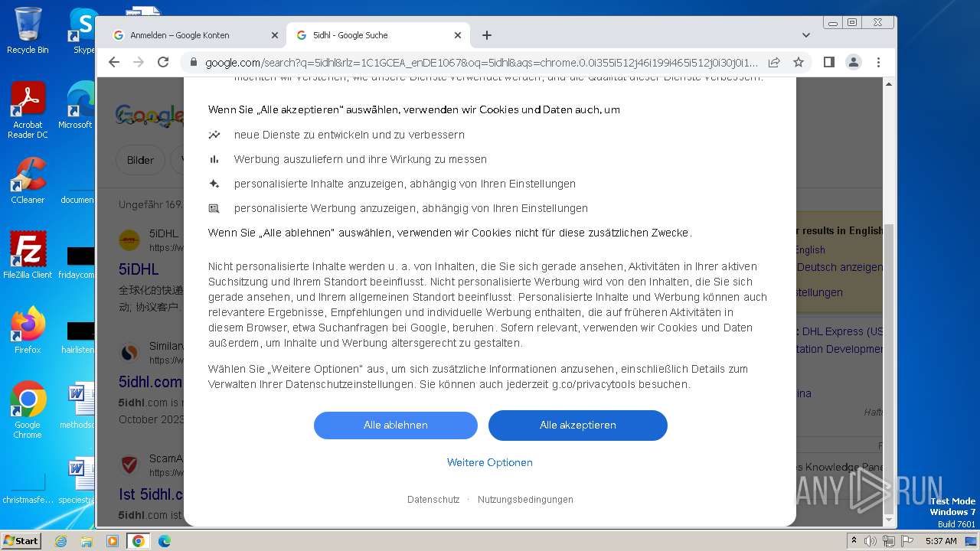Screen dimensions: 980x551
Task: Open CCleaner desktop shortcut
Action: [28, 181]
